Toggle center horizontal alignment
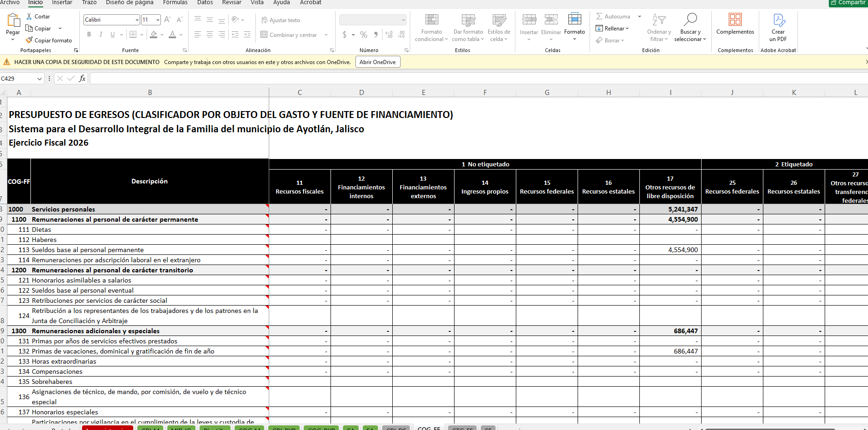This screenshot has height=430, width=868. pyautogui.click(x=210, y=35)
